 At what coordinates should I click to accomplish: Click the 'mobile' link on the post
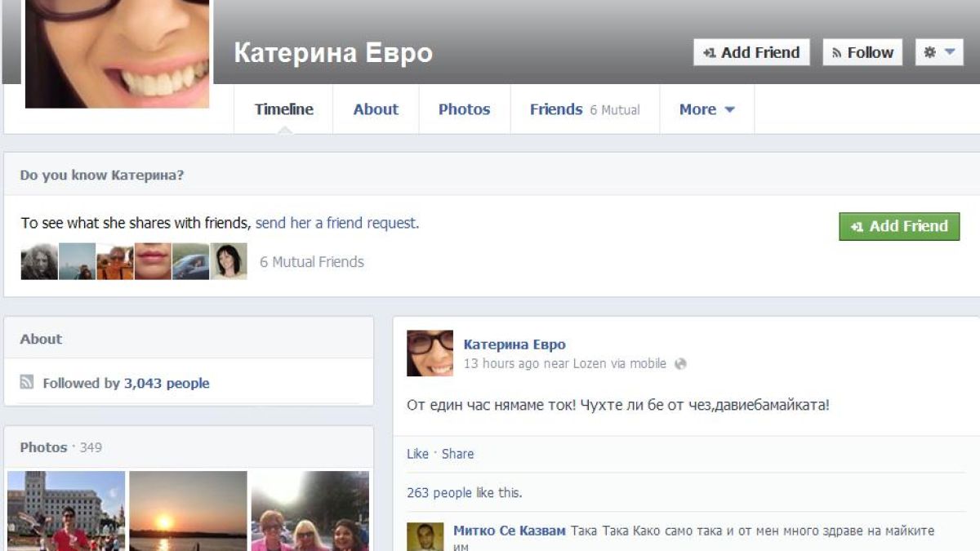click(648, 364)
